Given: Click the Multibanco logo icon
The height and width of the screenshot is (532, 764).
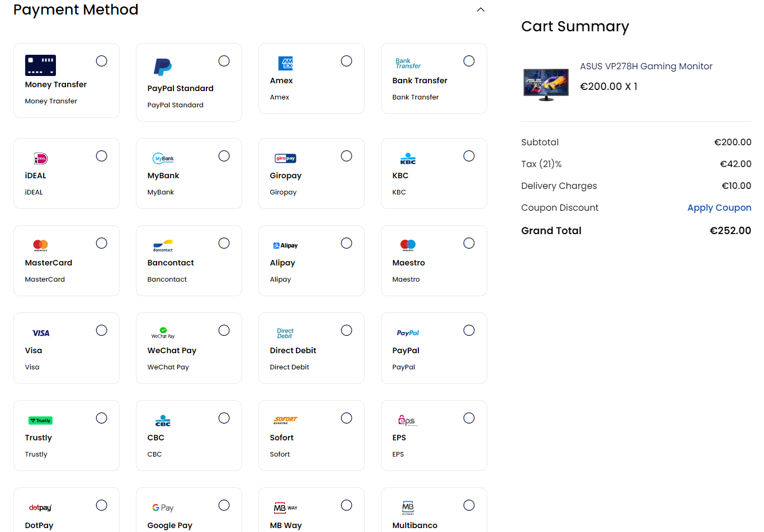Looking at the screenshot, I should pyautogui.click(x=408, y=508).
